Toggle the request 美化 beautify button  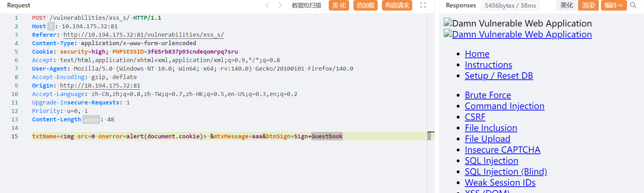[x=339, y=5]
